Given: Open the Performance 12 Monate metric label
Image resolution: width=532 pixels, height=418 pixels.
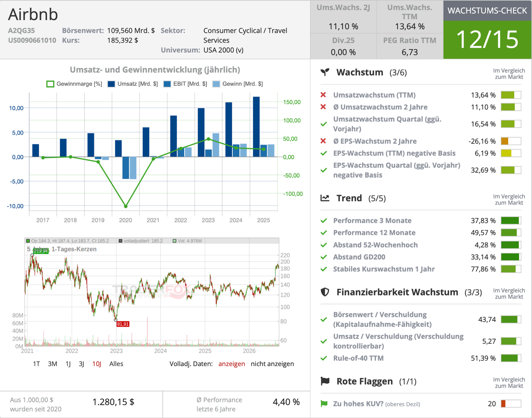Looking at the screenshot, I should [x=374, y=233].
